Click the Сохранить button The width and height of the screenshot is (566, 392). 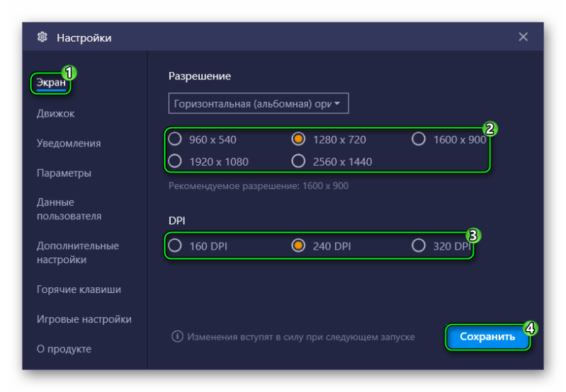click(x=487, y=337)
